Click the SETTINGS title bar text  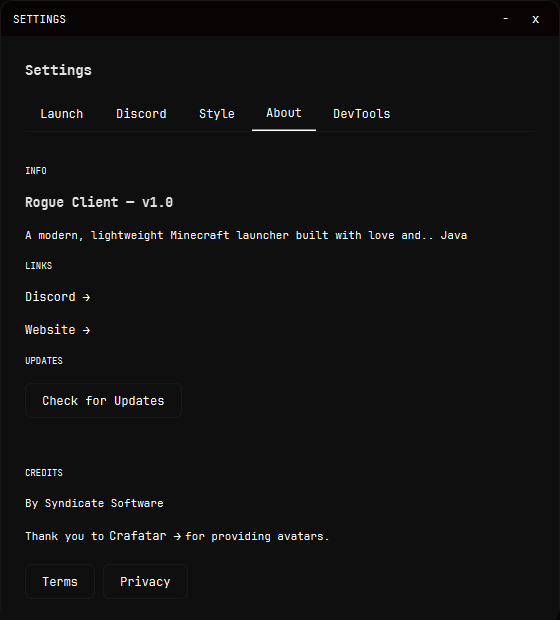point(40,19)
